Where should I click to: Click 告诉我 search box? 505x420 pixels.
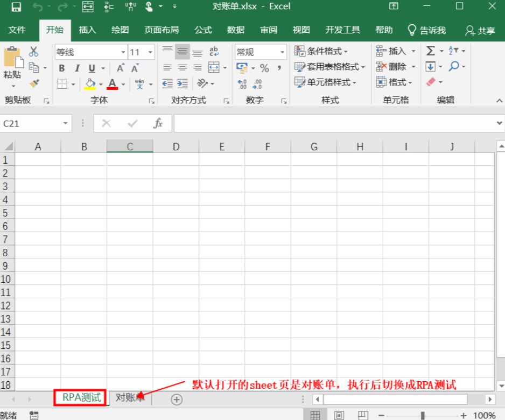pyautogui.click(x=427, y=30)
